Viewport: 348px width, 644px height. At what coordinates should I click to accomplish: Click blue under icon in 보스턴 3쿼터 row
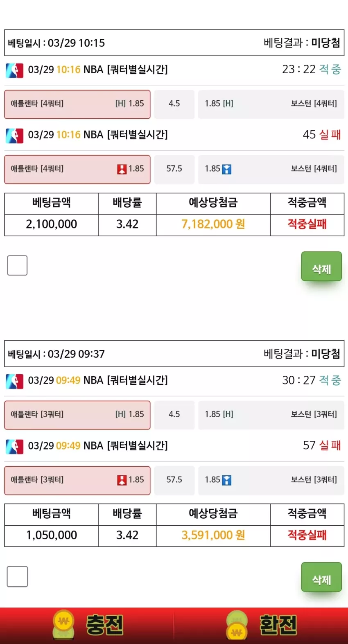[x=226, y=480]
